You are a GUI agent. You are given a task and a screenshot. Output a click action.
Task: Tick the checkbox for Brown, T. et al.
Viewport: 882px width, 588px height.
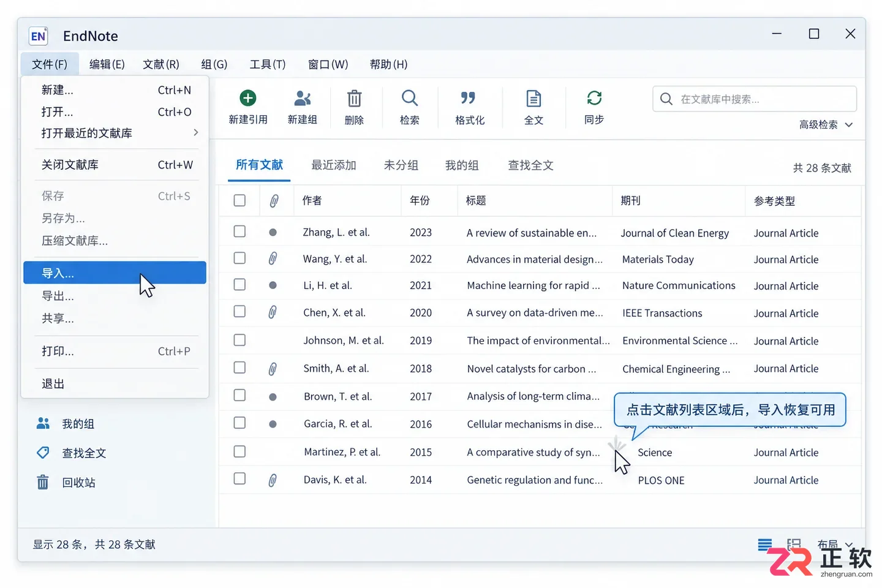[x=239, y=396]
